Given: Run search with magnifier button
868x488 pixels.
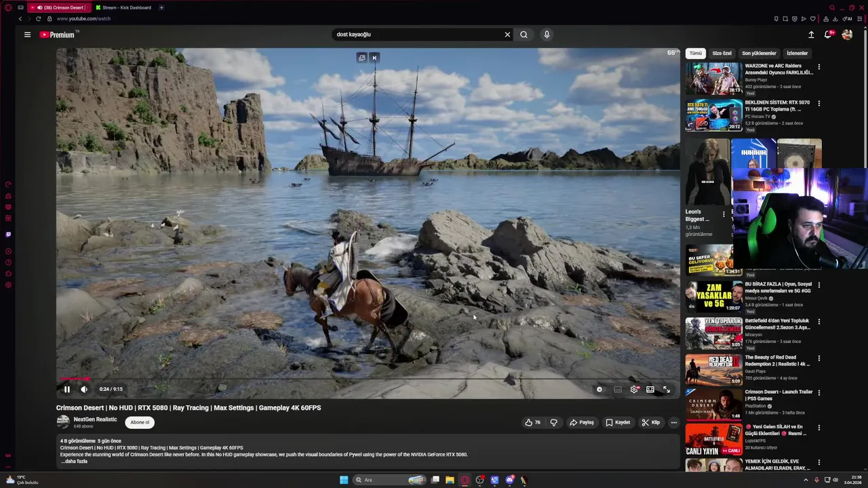Looking at the screenshot, I should 524,35.
